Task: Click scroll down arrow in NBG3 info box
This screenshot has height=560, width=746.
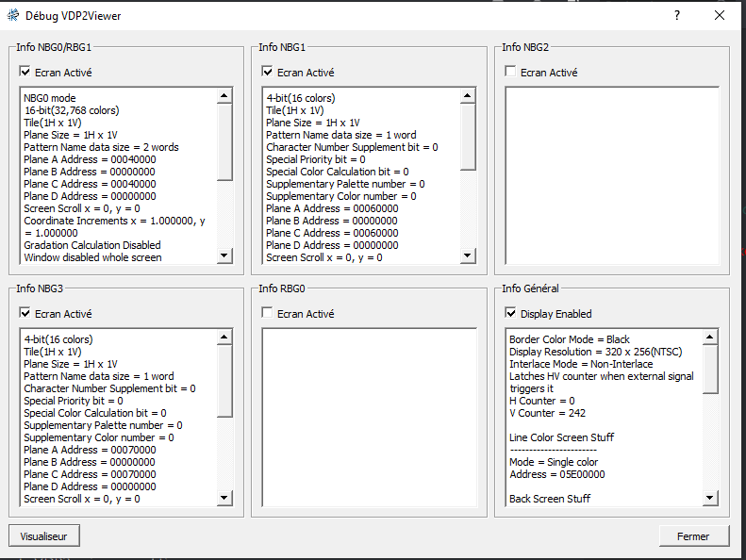Action: [224, 498]
